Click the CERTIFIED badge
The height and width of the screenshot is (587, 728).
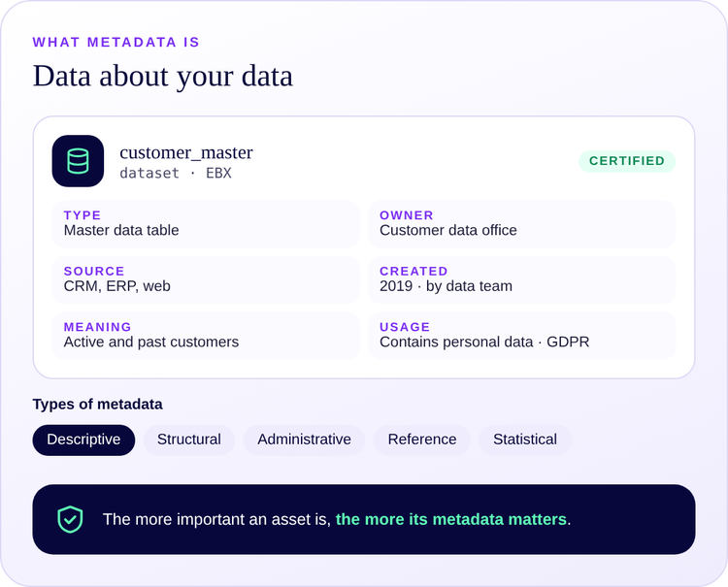(x=627, y=161)
